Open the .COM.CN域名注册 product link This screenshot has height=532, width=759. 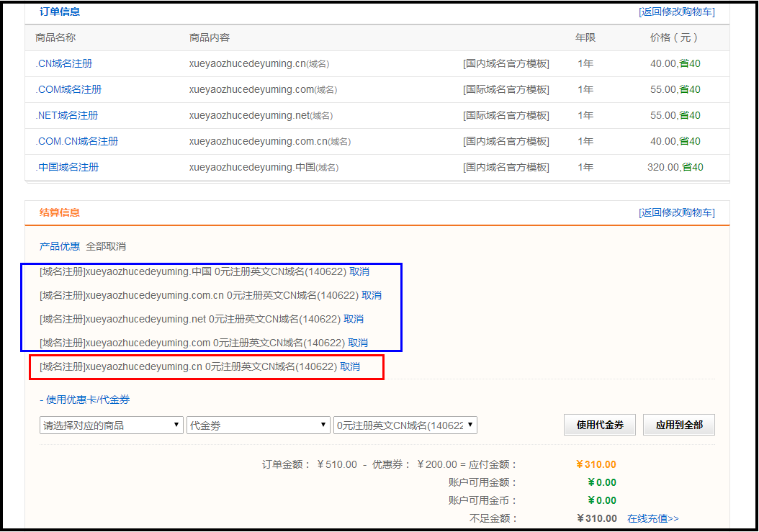point(77,141)
